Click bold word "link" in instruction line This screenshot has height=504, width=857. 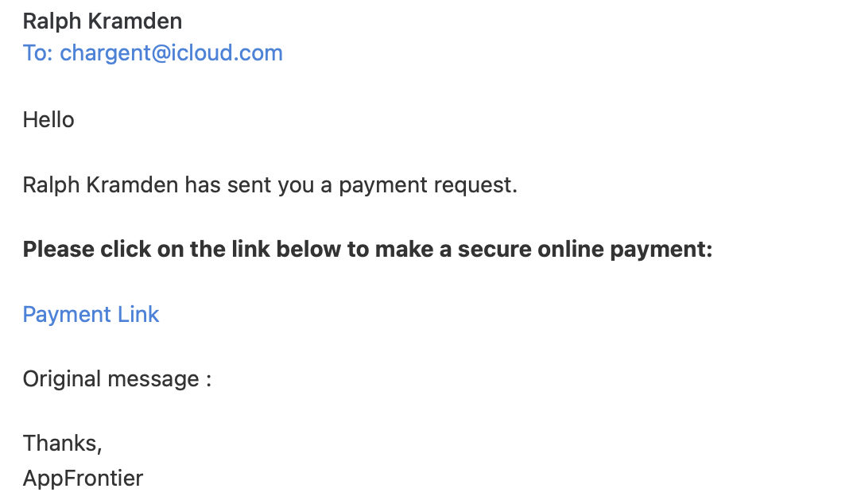click(246, 250)
